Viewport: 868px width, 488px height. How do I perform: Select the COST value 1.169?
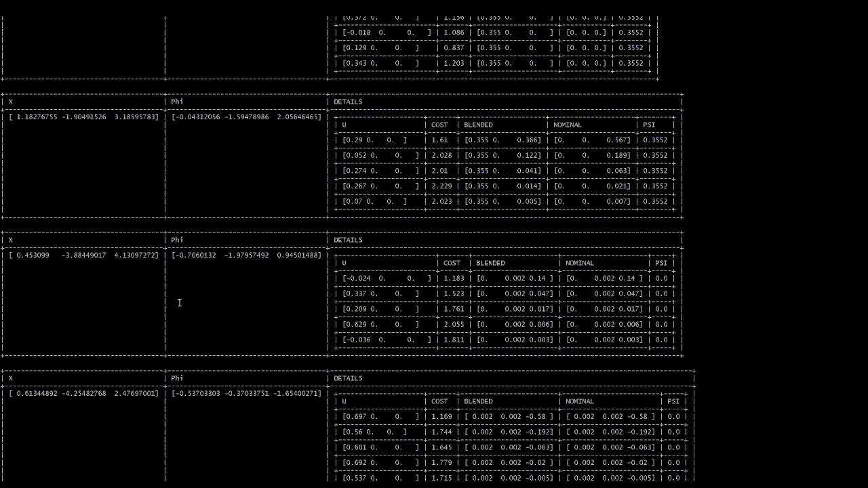tap(441, 416)
